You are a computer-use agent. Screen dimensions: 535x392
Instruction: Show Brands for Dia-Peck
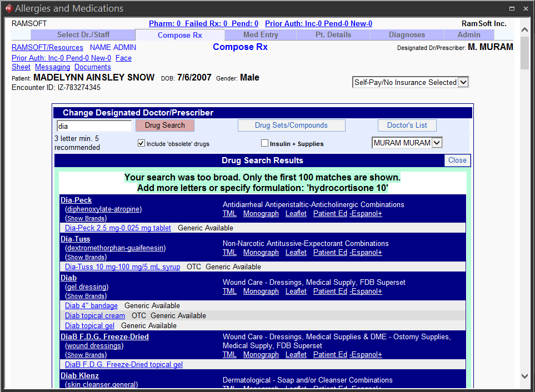(x=86, y=218)
